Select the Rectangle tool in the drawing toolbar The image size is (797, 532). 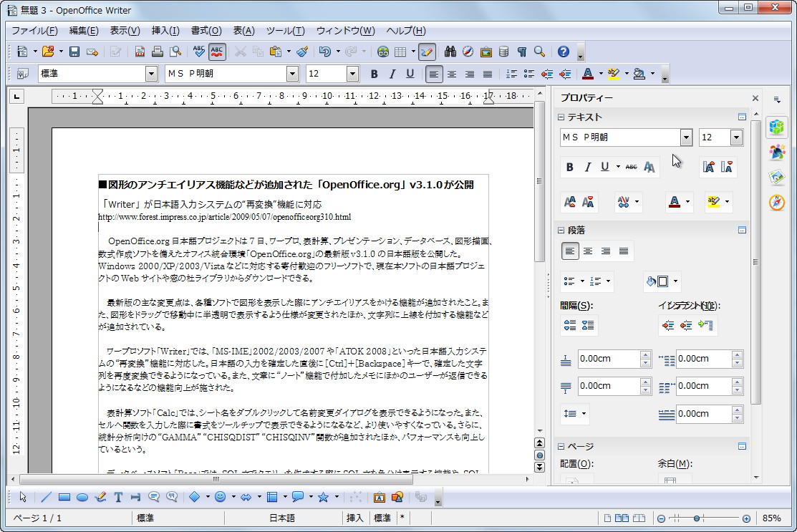pyautogui.click(x=63, y=497)
